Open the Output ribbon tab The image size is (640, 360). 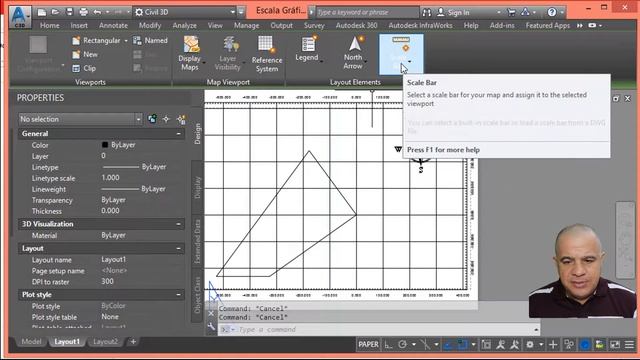pyautogui.click(x=282, y=25)
